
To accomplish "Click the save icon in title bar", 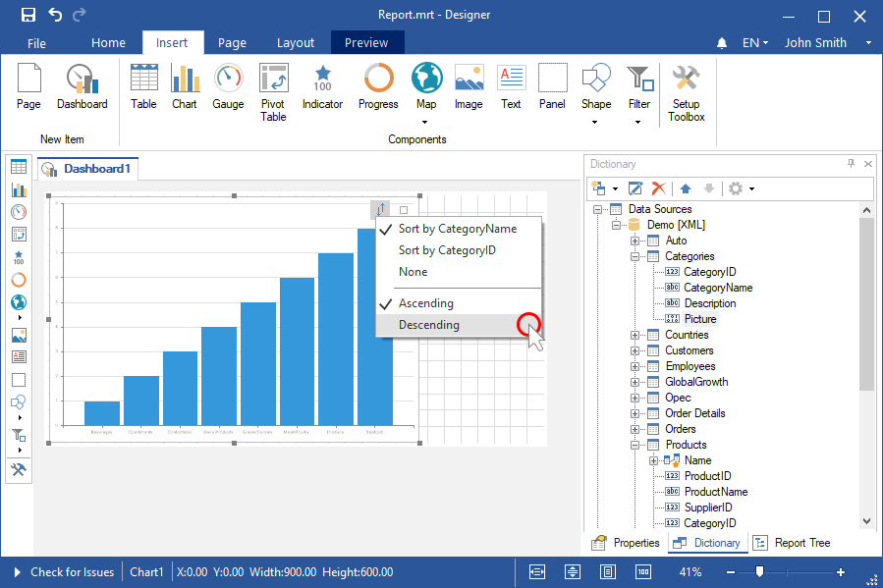I will tap(28, 15).
